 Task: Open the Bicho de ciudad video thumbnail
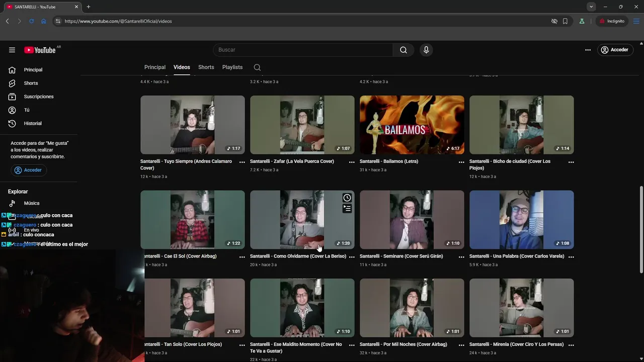point(522,125)
